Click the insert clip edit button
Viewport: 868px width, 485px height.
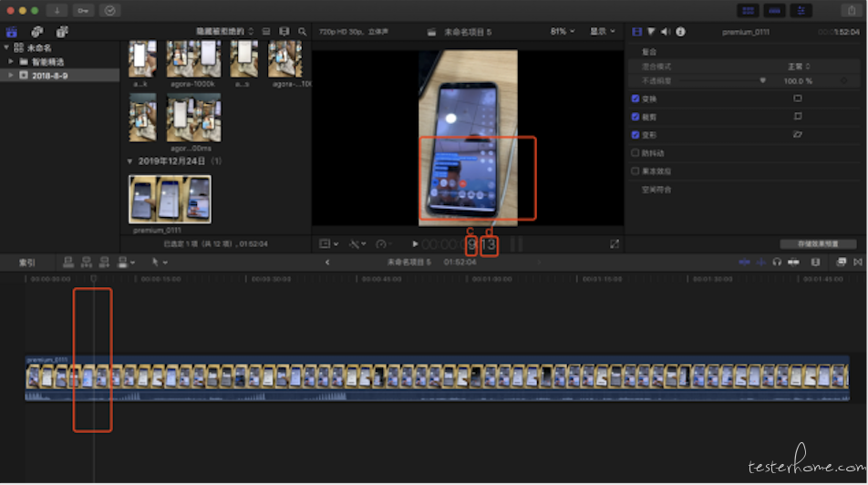point(87,262)
